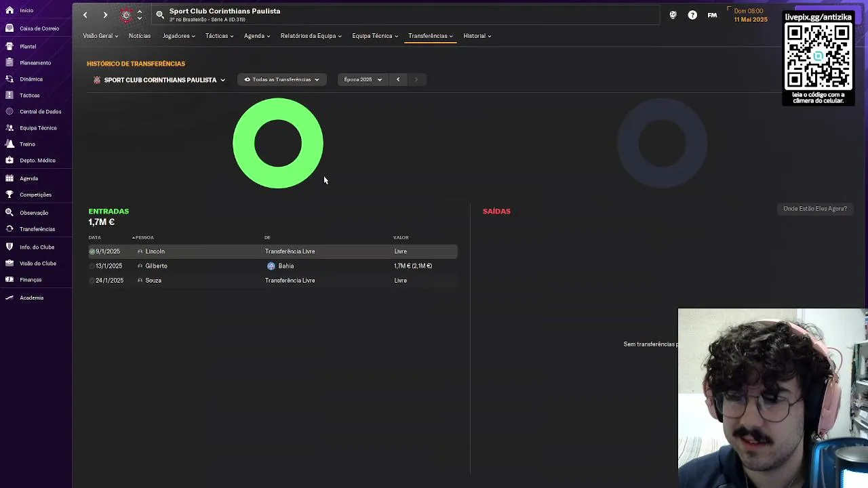Go to previous season with left chevron

tap(398, 80)
